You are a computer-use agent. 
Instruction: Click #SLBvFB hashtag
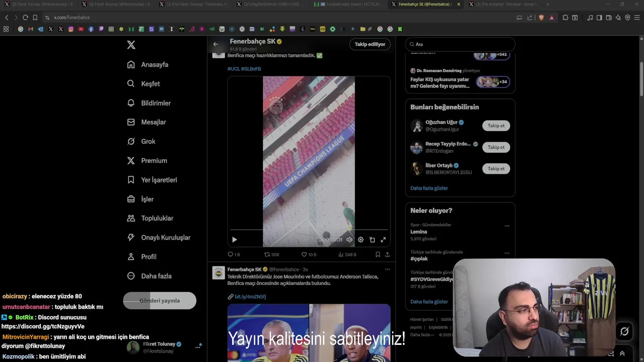251,68
